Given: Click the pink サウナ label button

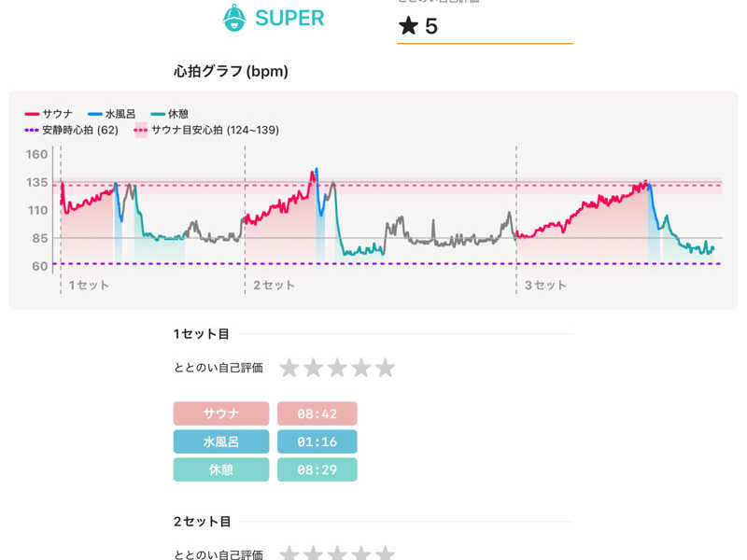Looking at the screenshot, I should pos(221,413).
